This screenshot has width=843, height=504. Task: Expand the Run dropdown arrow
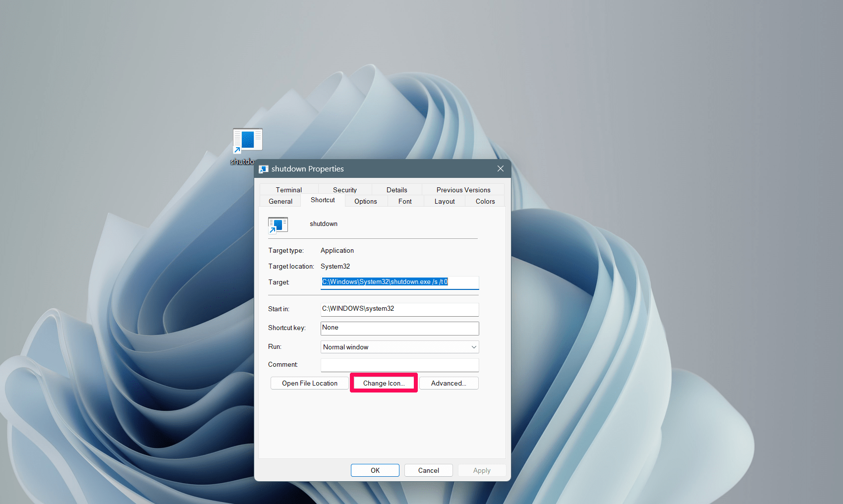pos(474,347)
